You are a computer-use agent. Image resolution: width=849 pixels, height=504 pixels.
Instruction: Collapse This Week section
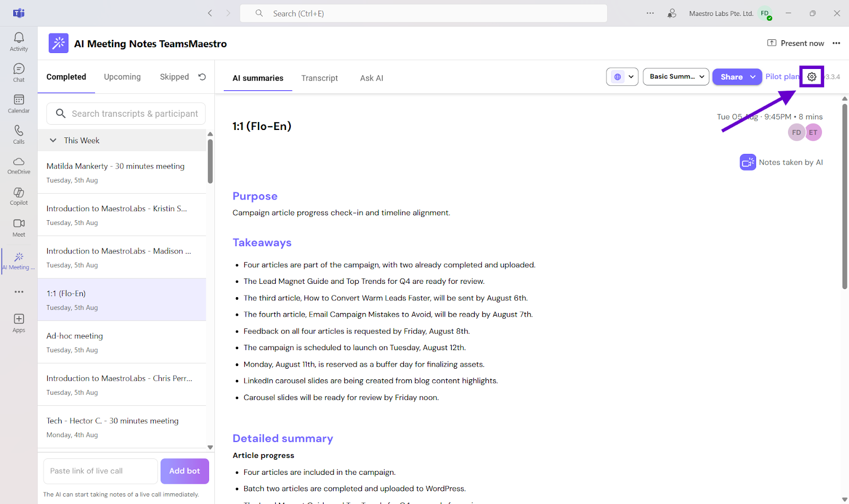click(53, 141)
